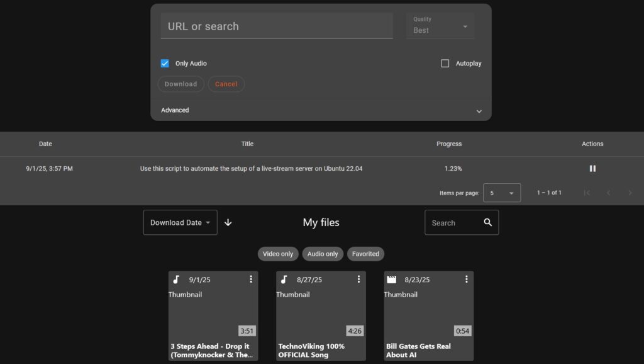Viewport: 644px width, 364px height.
Task: Go to the next page of downloads
Action: tap(630, 193)
